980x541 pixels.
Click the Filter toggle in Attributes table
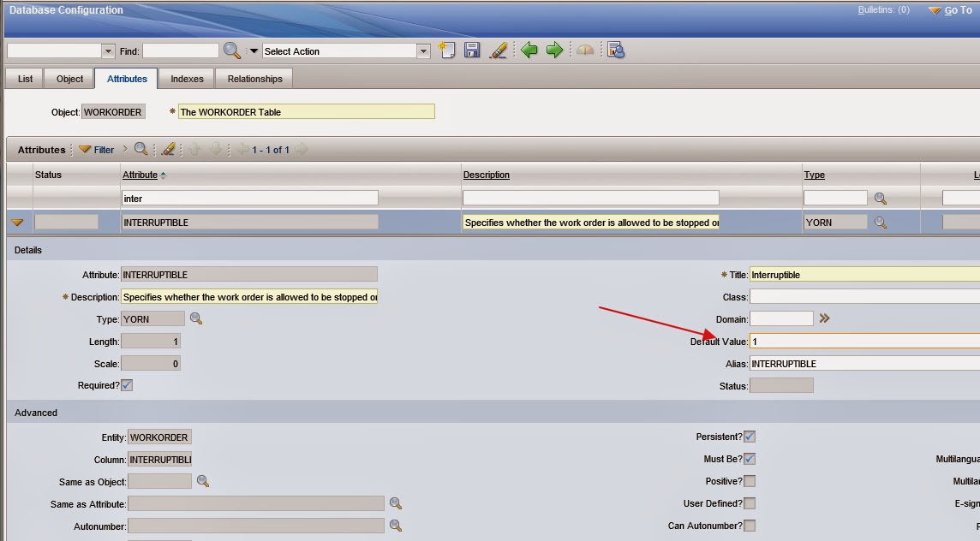pos(85,149)
